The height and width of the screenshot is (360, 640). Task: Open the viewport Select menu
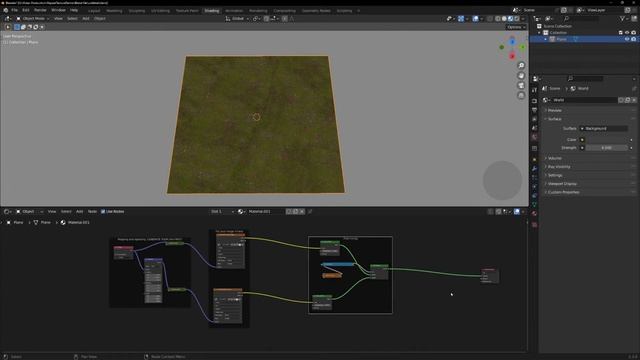(x=72, y=19)
